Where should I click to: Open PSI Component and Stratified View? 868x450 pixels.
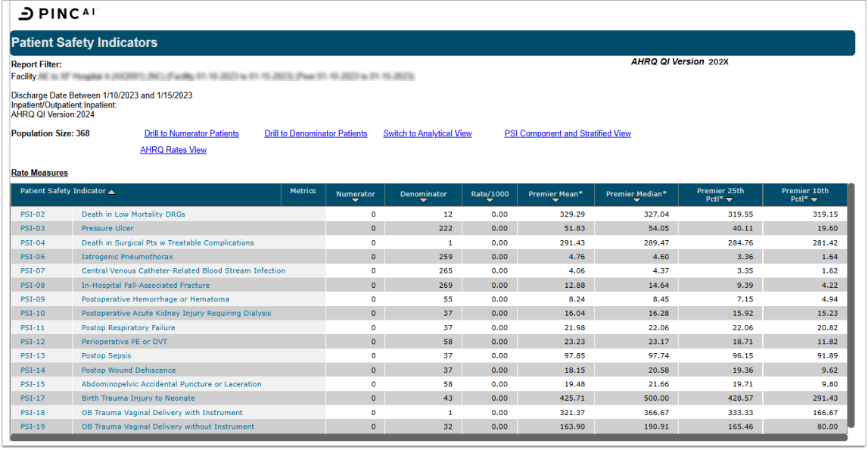tap(568, 133)
